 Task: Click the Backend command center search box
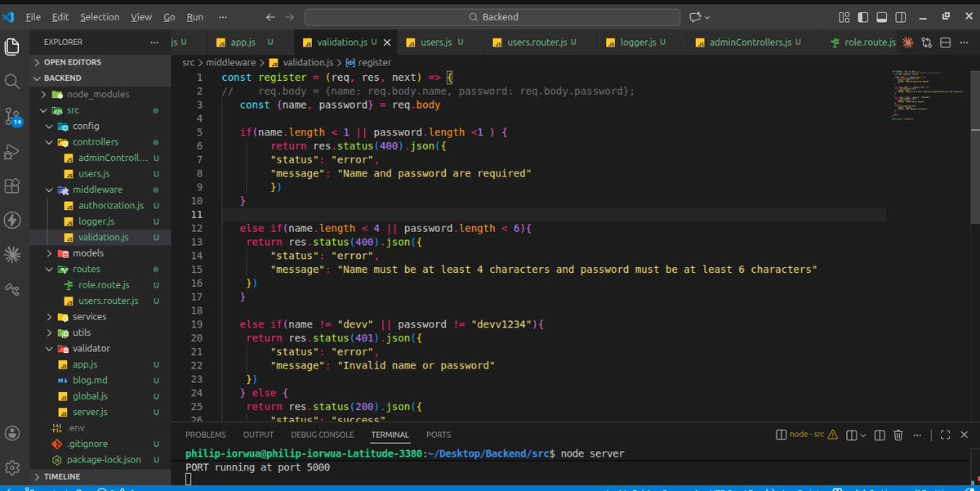tap(493, 16)
